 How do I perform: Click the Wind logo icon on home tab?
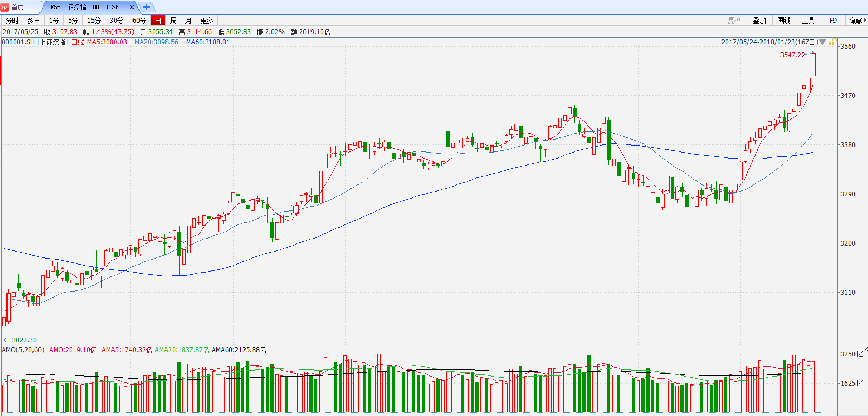pos(5,7)
